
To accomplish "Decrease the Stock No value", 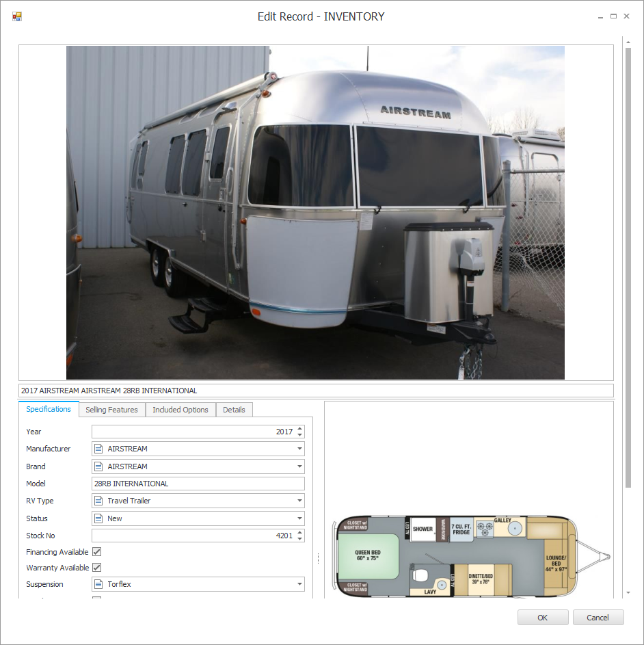I will point(300,539).
